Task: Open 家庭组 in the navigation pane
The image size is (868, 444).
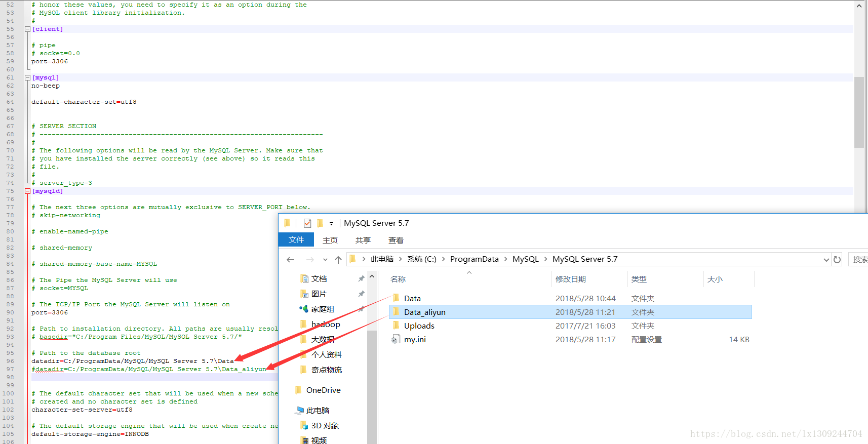Action: (x=323, y=309)
